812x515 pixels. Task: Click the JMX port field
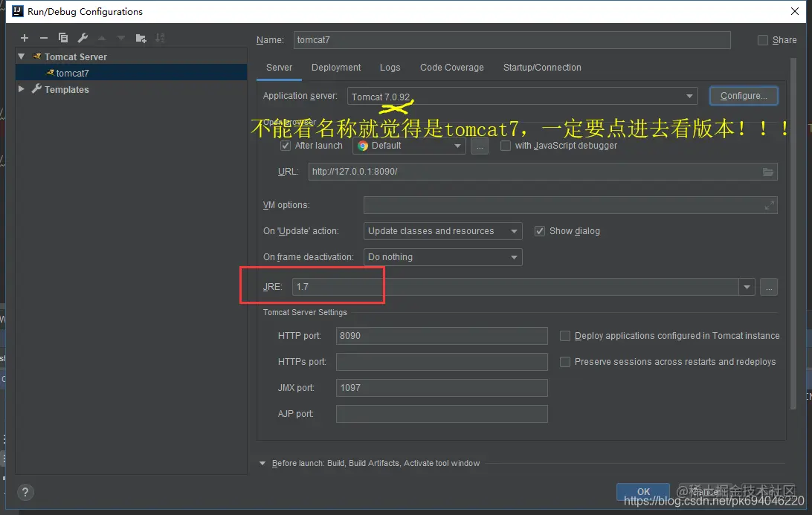442,388
